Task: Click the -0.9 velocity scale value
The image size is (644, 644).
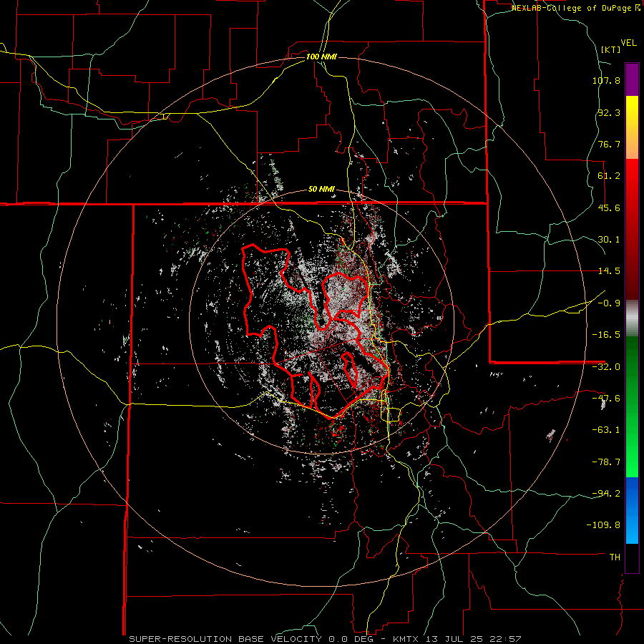Action: (609, 303)
